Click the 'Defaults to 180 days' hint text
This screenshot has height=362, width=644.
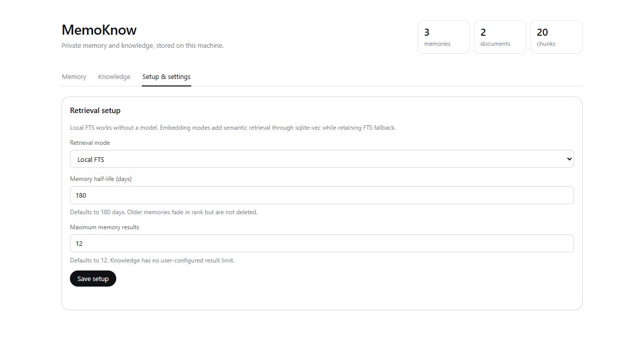[164, 212]
